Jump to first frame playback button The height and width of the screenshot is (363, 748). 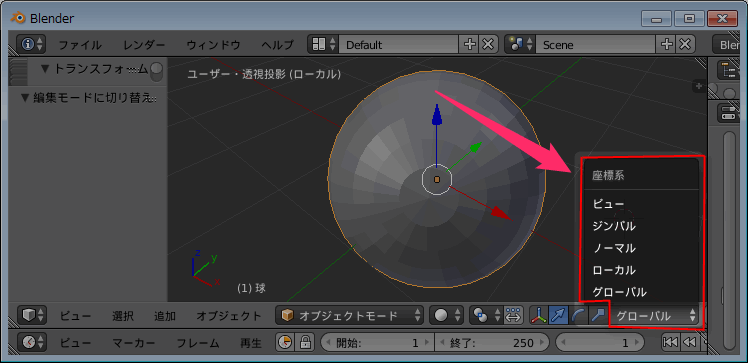coord(670,342)
